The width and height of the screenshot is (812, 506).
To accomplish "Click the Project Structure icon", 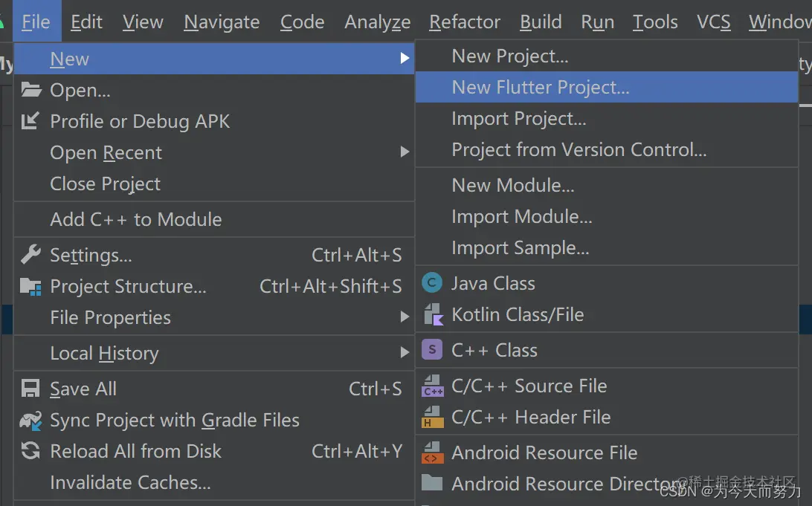I will [x=30, y=287].
